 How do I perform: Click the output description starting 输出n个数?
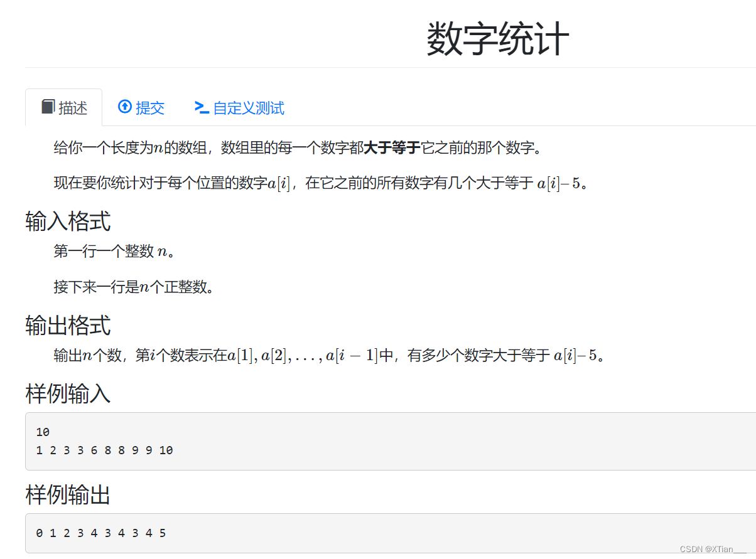pyautogui.click(x=329, y=356)
